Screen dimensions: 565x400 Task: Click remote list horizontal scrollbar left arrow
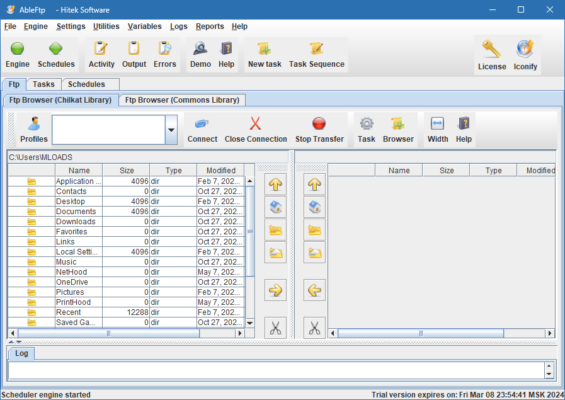pos(333,333)
